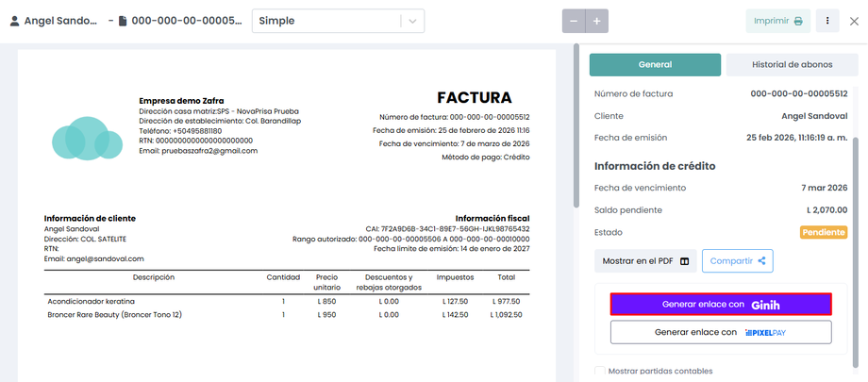Screen dimensions: 868x382
Task: Click the document file icon beside invoice number
Action: (x=123, y=21)
